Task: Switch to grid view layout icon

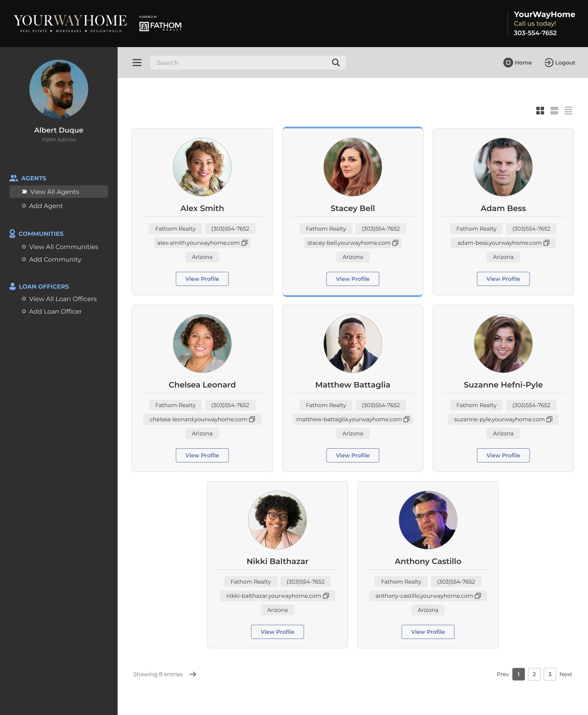Action: click(x=540, y=111)
